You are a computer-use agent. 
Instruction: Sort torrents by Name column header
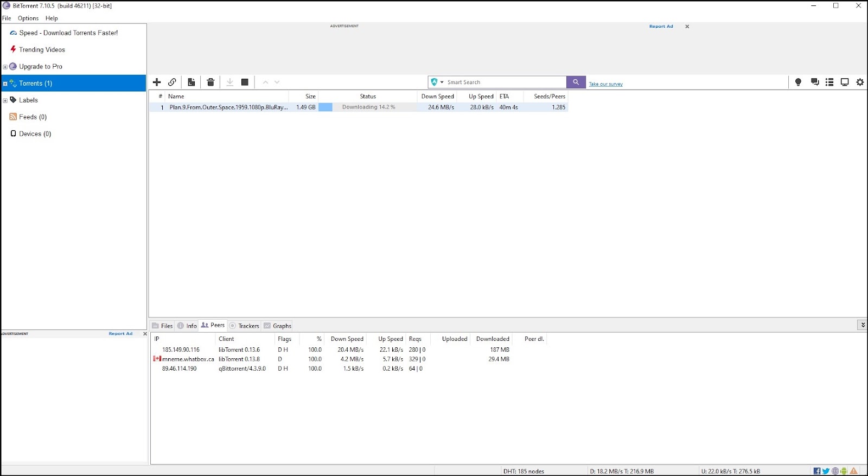pyautogui.click(x=227, y=96)
